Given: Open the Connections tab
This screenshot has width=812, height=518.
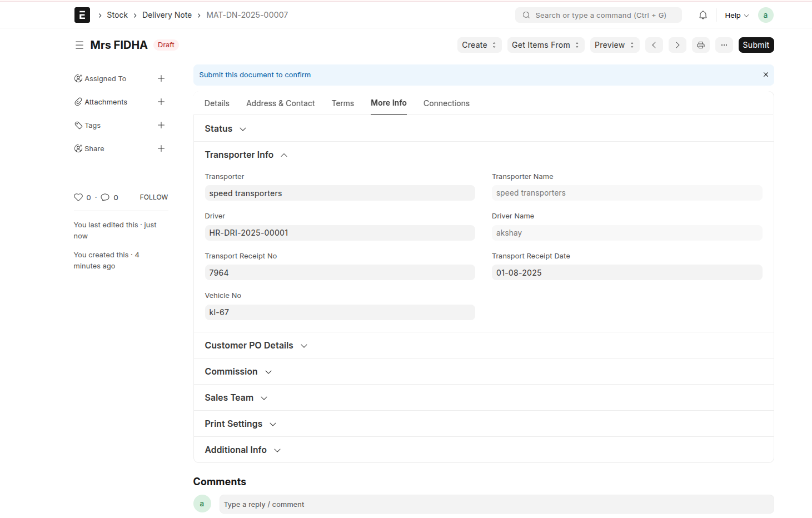Looking at the screenshot, I should coord(446,103).
